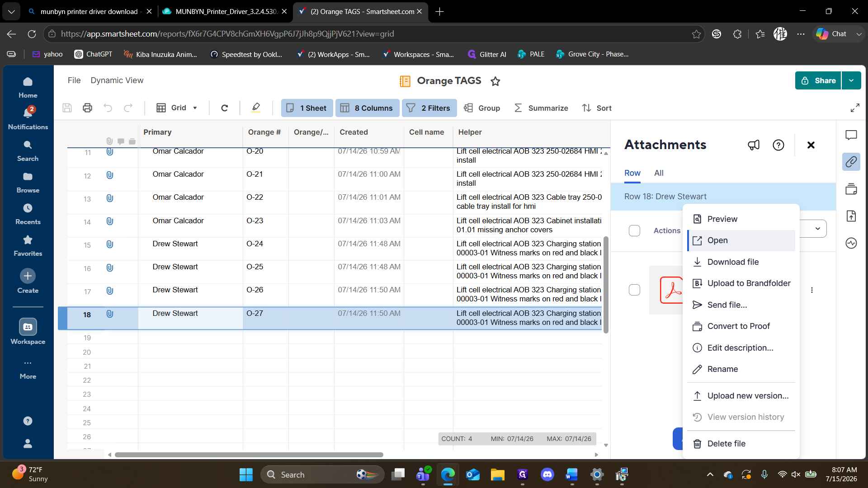Click the Print icon in toolbar
Viewport: 868px width, 488px height.
pos(87,108)
